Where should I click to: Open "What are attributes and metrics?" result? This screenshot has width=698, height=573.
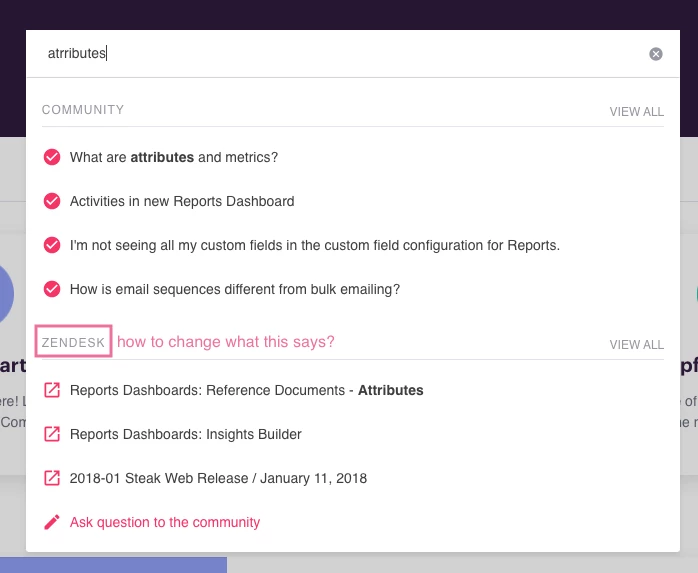[174, 157]
